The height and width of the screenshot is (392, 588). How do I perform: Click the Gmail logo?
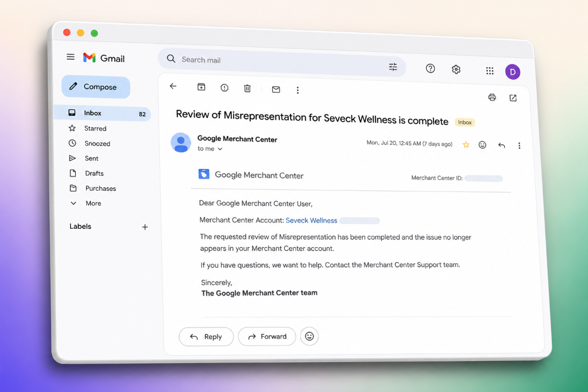(x=104, y=58)
